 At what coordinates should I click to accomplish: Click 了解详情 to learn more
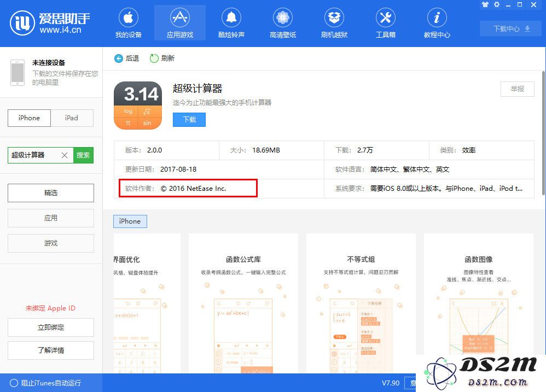pos(51,350)
